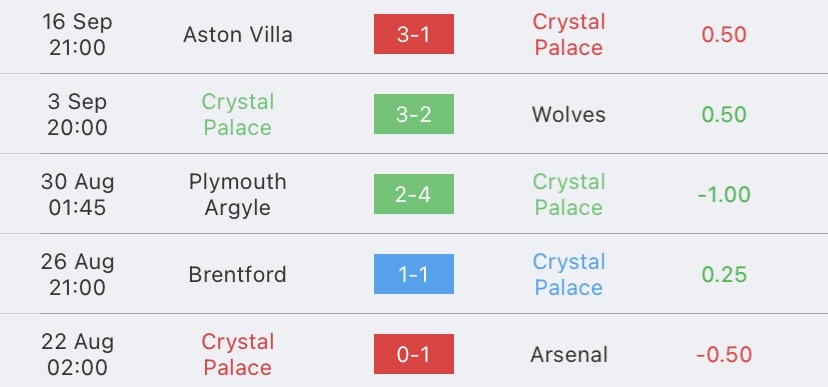Open Arsenal team page
The height and width of the screenshot is (387, 828).
point(569,355)
